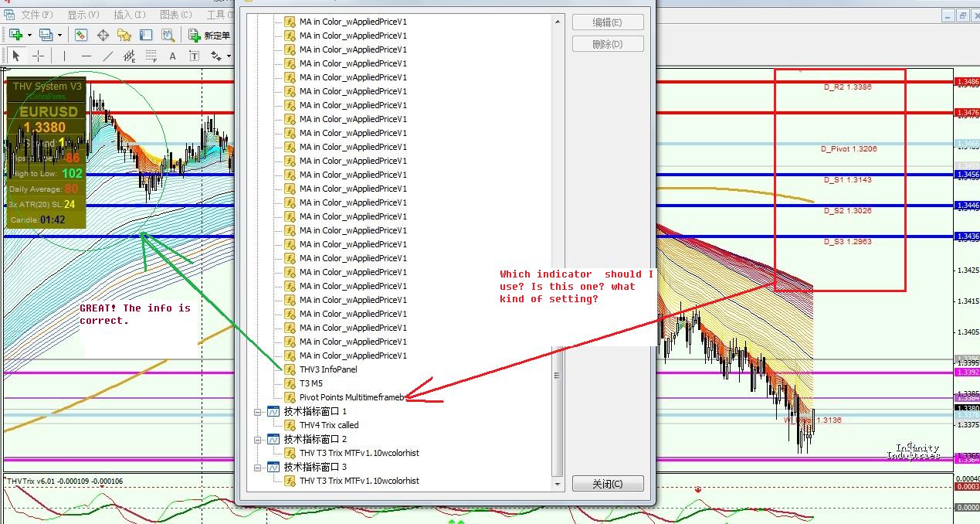Collapse the 技术指标窗口 1 tree node
This screenshot has height=524, width=980.
pos(258,411)
